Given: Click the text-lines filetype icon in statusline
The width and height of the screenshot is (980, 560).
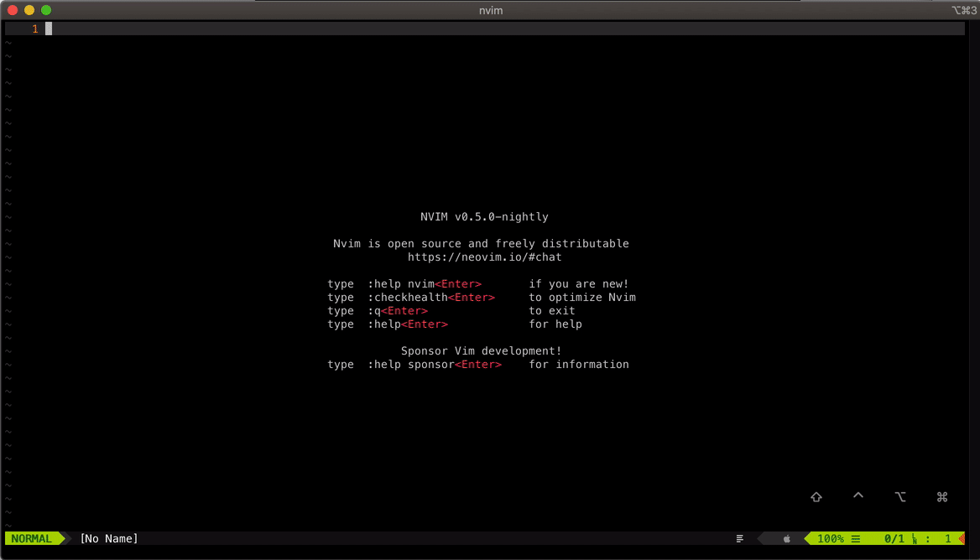Looking at the screenshot, I should (x=739, y=539).
